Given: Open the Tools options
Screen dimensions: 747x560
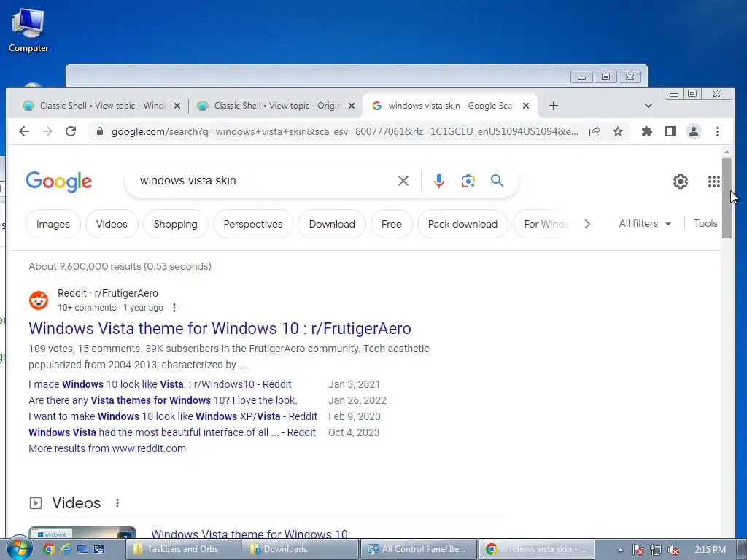Looking at the screenshot, I should pos(705,223).
